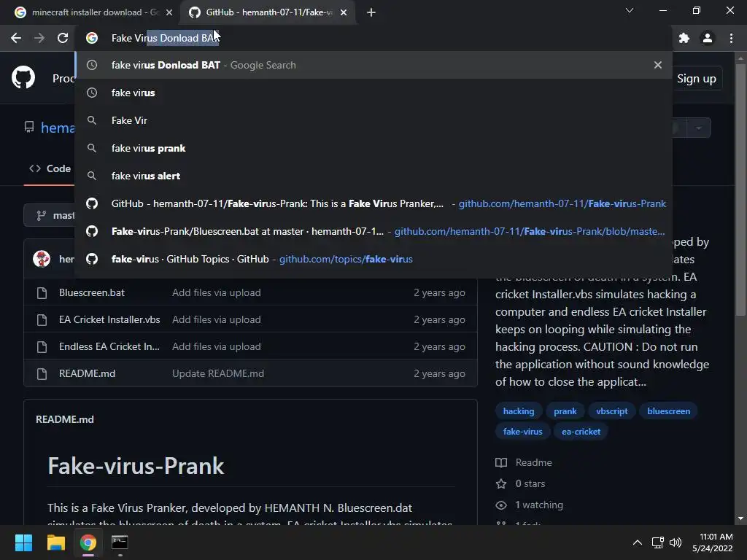Image resolution: width=747 pixels, height=560 pixels.
Task: Show hidden system tray icons
Action: click(637, 542)
